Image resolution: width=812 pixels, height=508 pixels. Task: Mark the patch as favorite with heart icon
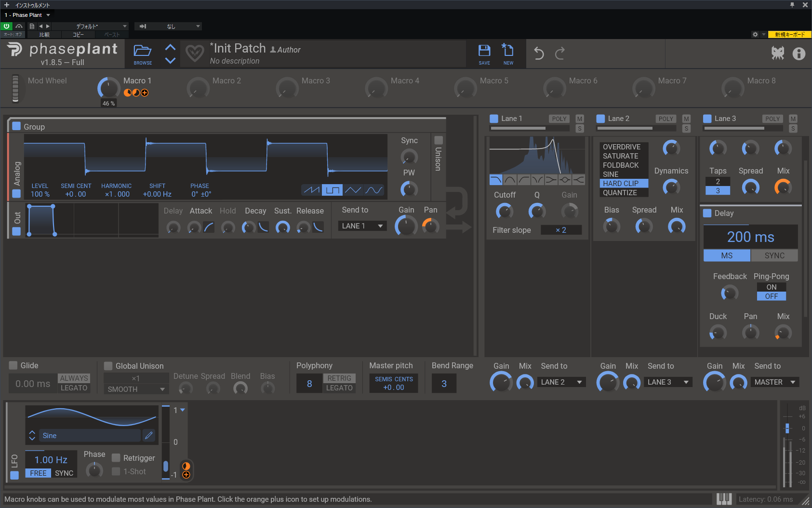point(195,53)
